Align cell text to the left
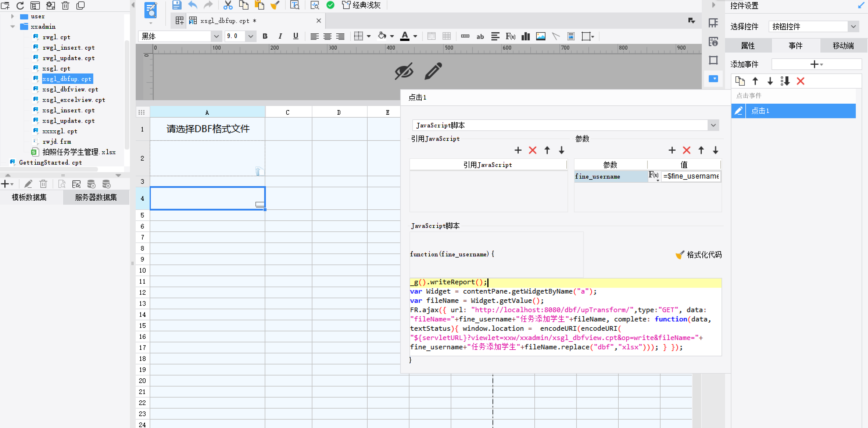Screen dimensions: 868x428 click(x=314, y=36)
